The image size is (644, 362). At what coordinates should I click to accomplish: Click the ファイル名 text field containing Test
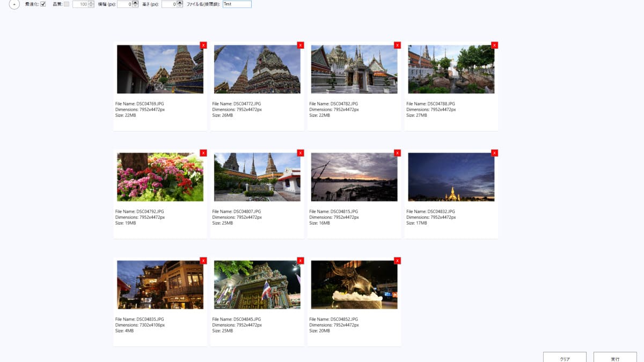237,4
